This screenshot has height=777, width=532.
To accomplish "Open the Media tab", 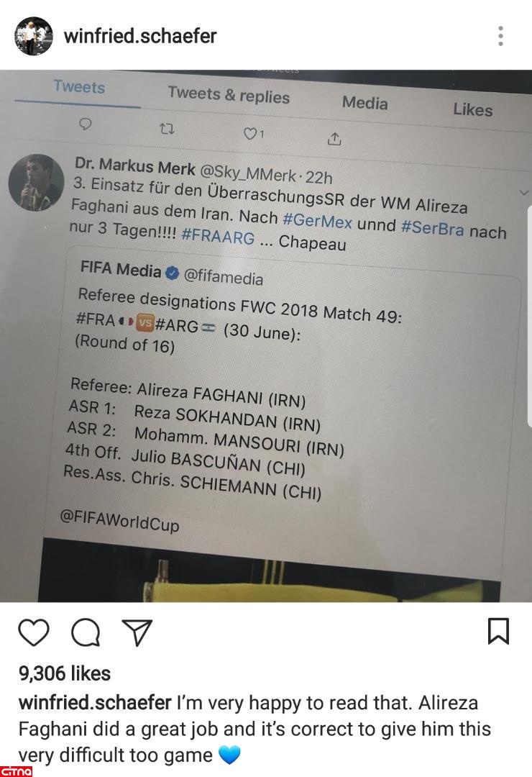I will [x=365, y=103].
